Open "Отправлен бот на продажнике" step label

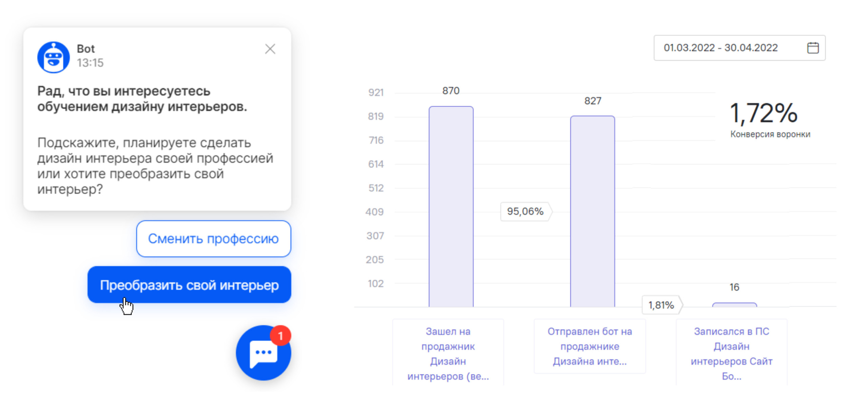click(590, 346)
